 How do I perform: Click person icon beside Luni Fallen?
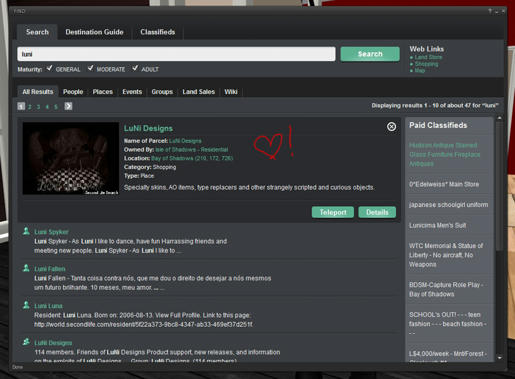coord(26,268)
